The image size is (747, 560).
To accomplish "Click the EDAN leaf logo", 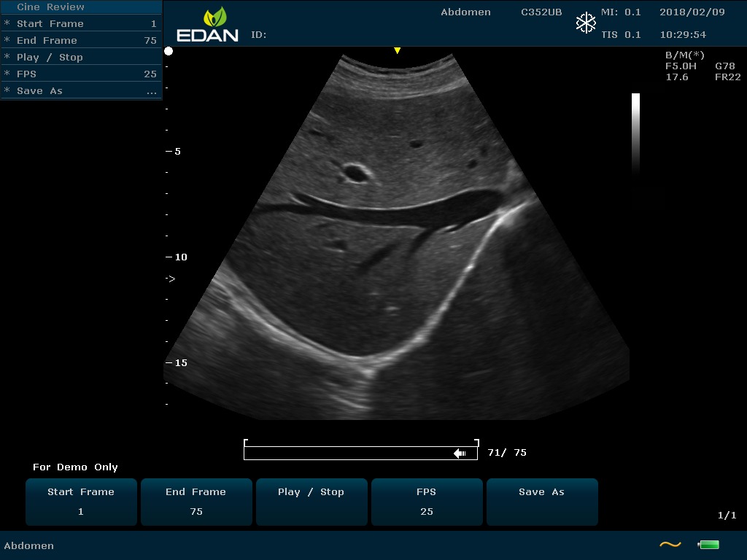I will [x=215, y=17].
